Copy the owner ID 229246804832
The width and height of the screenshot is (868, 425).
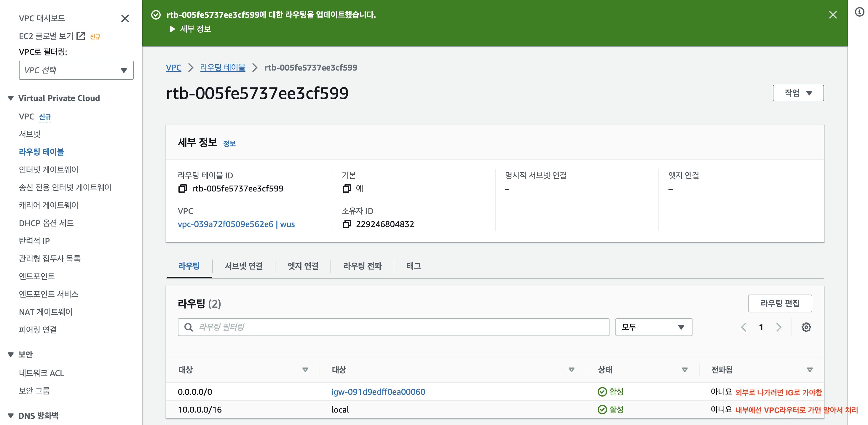[346, 224]
